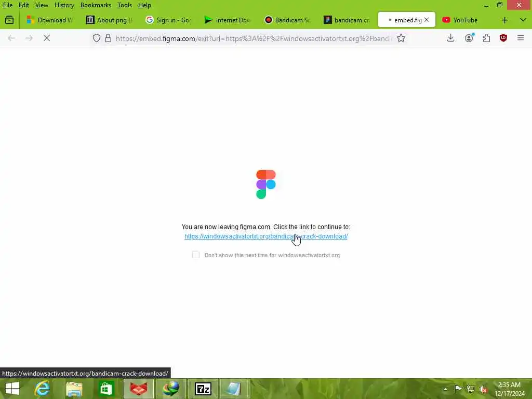Image resolution: width=532 pixels, height=399 pixels.
Task: Minimize the browser window
Action: [x=486, y=5]
